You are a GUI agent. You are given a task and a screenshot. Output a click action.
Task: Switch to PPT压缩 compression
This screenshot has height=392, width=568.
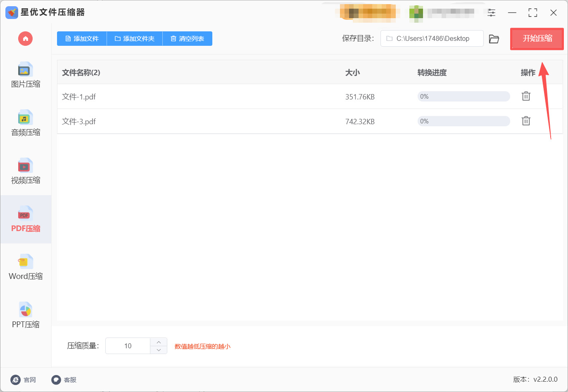26,315
